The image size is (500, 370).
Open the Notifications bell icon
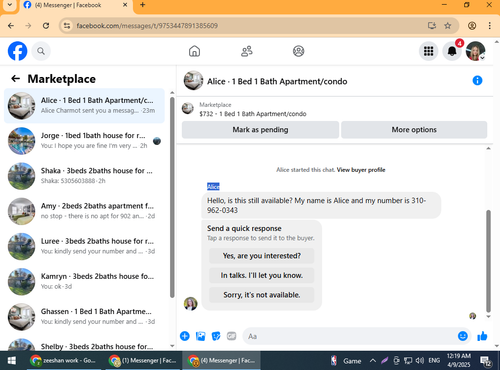(452, 51)
